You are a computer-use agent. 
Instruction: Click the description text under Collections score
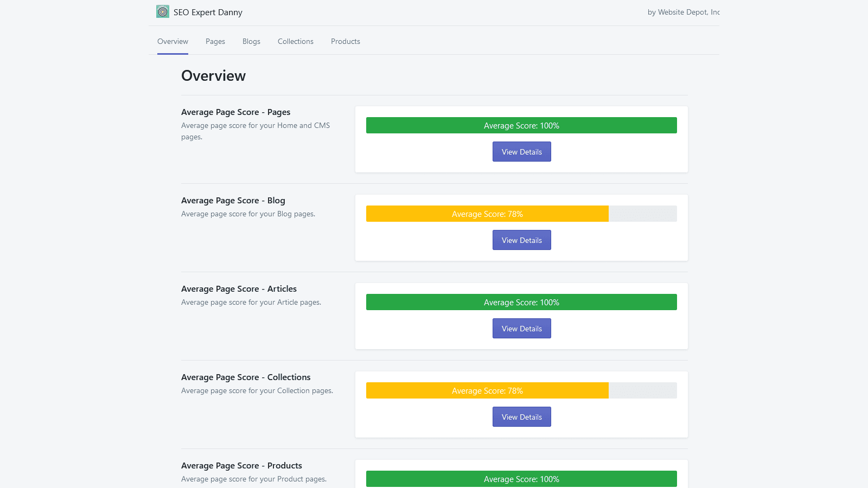(257, 390)
